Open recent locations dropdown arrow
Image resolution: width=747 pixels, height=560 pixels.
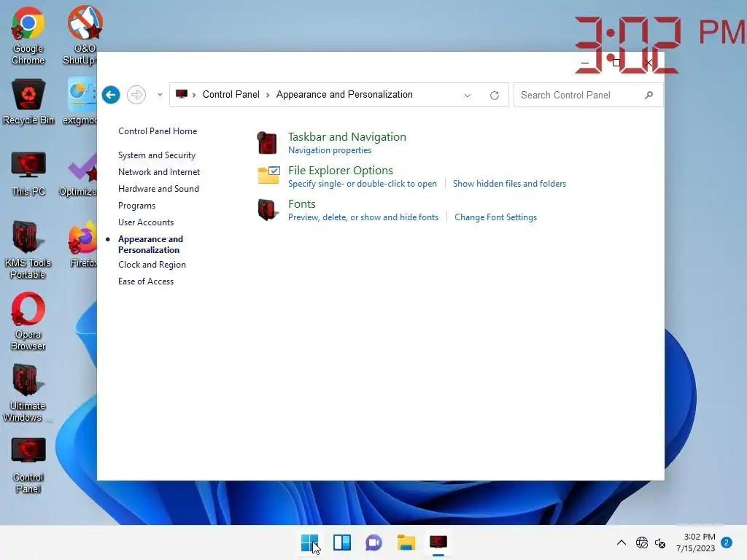(x=160, y=95)
